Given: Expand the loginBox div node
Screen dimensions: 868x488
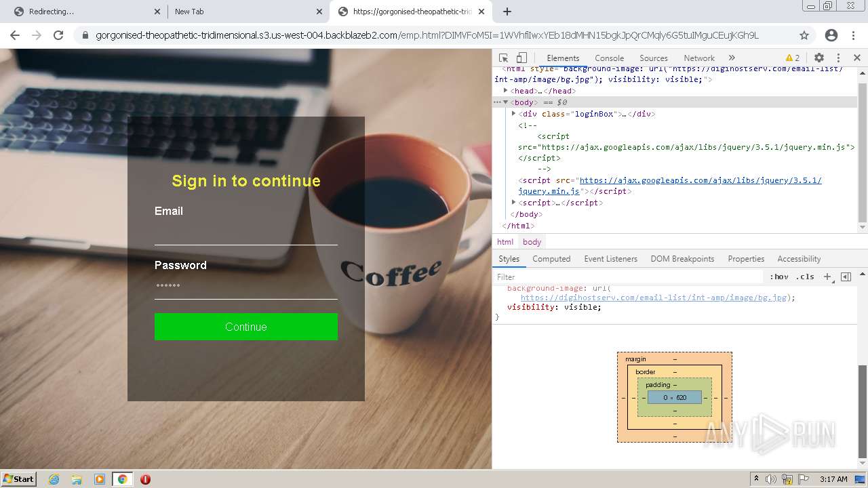Looking at the screenshot, I should click(x=513, y=113).
